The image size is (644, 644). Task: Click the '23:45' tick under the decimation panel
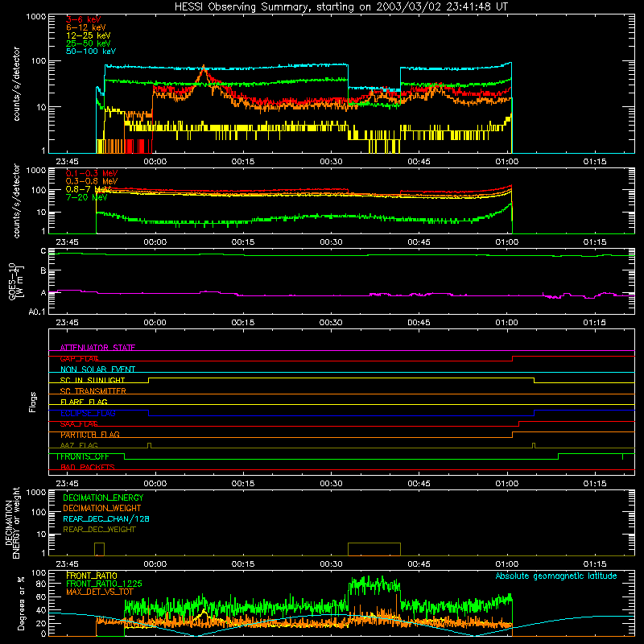pyautogui.click(x=67, y=564)
